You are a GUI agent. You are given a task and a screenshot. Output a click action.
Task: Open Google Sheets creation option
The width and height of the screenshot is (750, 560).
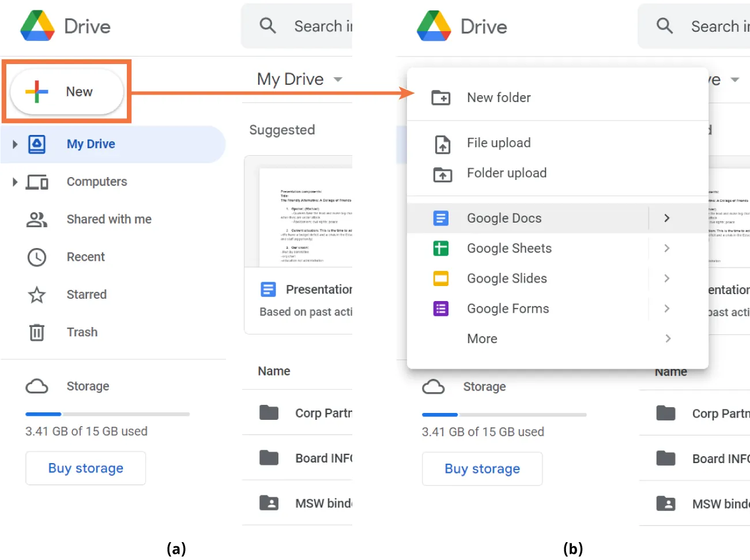[x=508, y=248]
